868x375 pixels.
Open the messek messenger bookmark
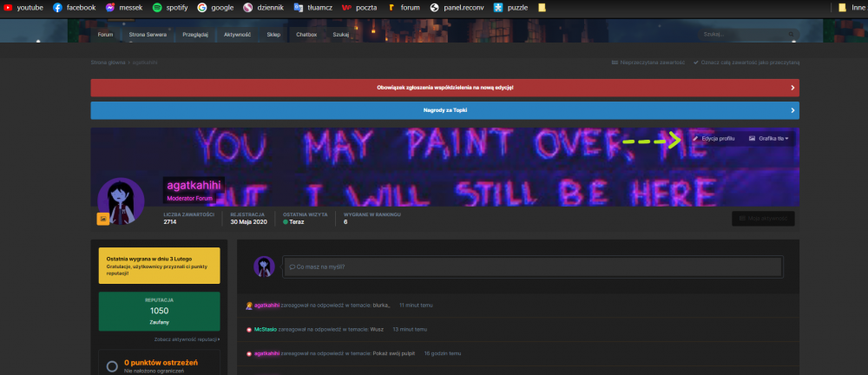pyautogui.click(x=126, y=8)
